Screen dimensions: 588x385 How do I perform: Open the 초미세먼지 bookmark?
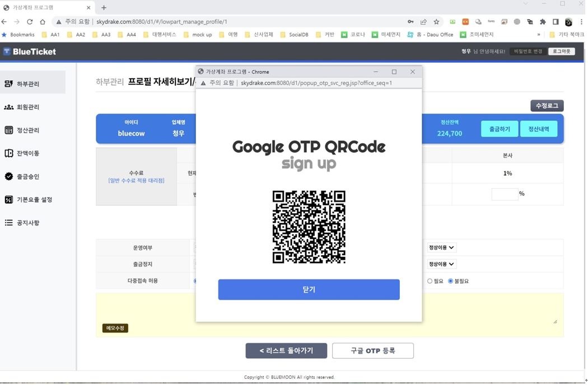tap(477, 35)
